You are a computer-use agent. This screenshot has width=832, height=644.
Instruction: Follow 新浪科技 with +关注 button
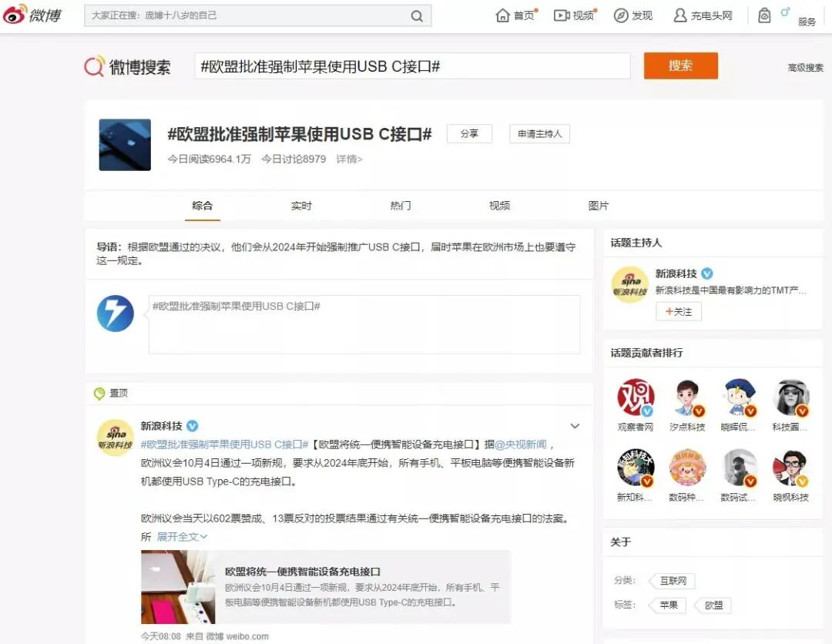pyautogui.click(x=679, y=311)
